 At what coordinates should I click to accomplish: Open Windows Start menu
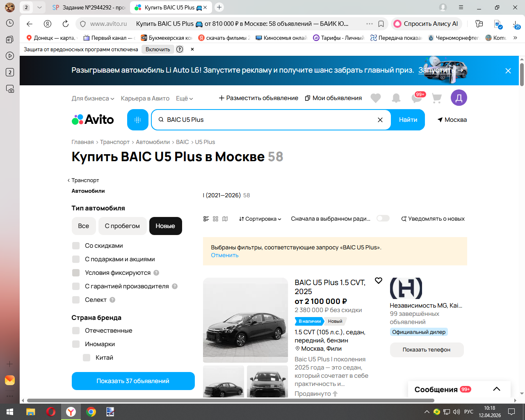tap(10, 412)
